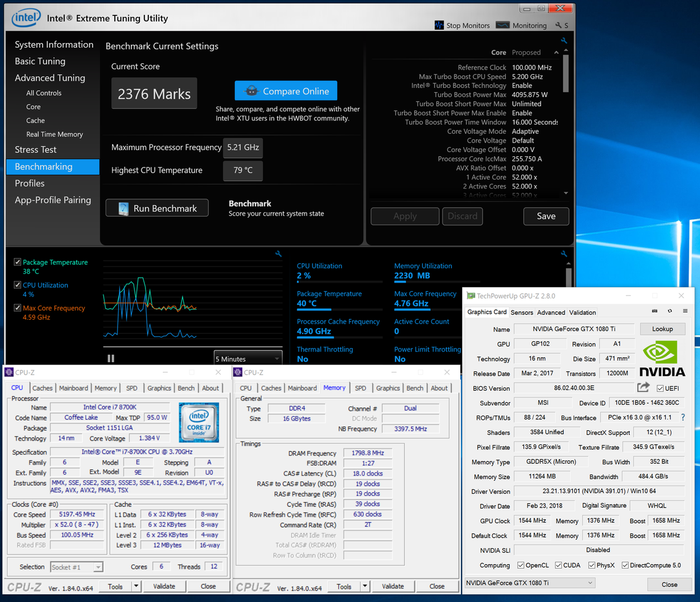Click the Intel Core i7 badge in CPU-Z

(199, 423)
